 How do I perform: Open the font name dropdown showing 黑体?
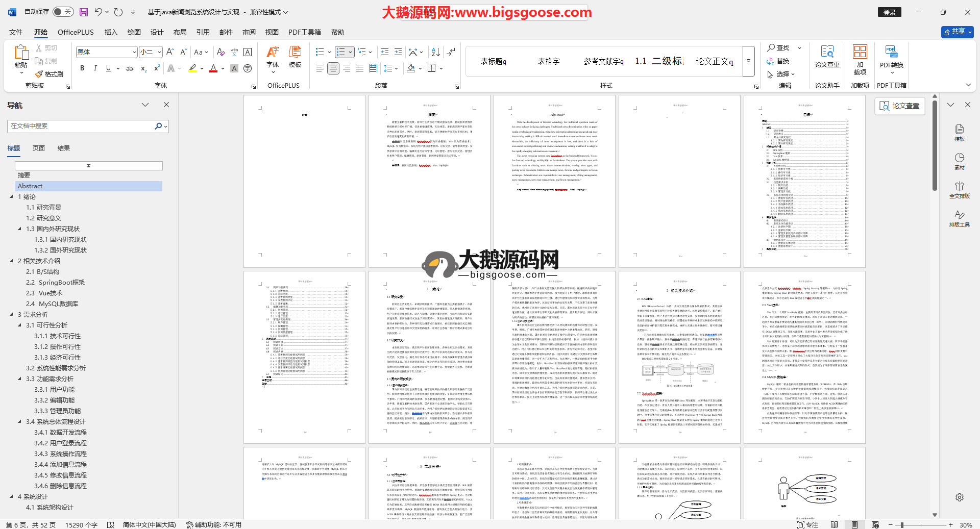[134, 52]
